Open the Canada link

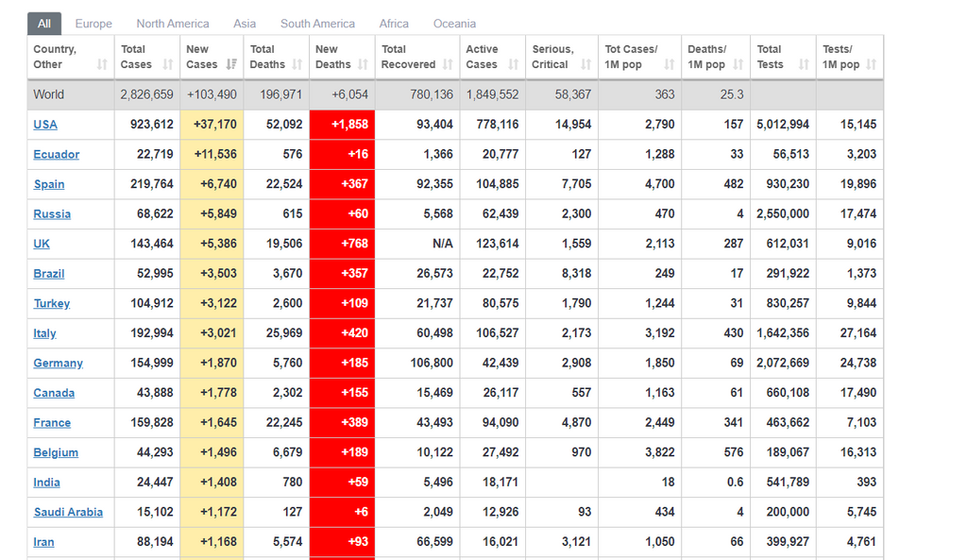(x=54, y=393)
